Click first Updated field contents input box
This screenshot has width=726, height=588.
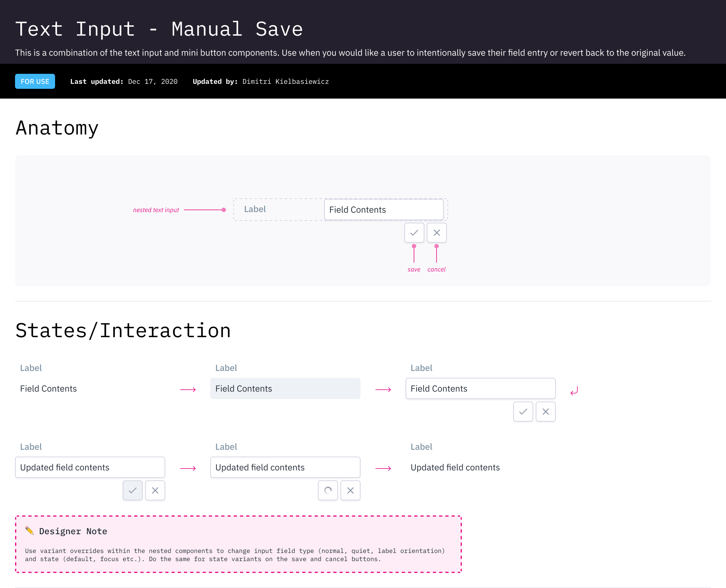point(90,467)
